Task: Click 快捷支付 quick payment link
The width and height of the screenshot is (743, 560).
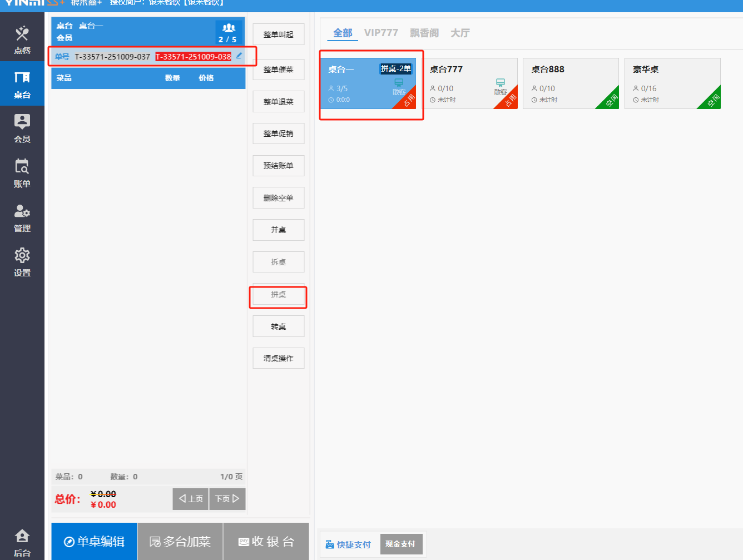Action: [348, 544]
